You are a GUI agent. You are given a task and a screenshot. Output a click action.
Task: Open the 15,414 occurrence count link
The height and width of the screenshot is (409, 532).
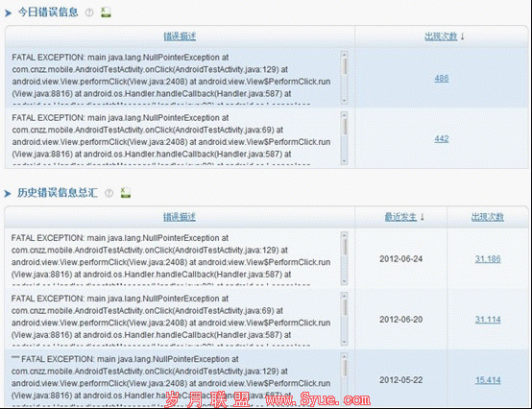(488, 380)
